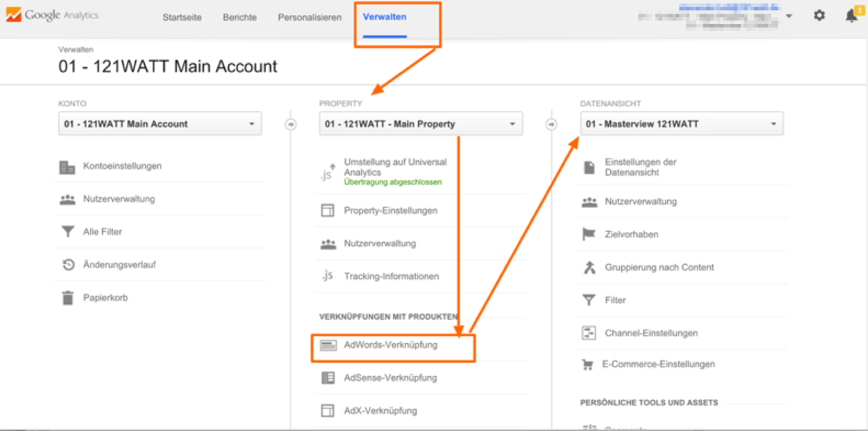The width and height of the screenshot is (868, 431).
Task: Click the Google Analytics logo
Action: tap(52, 15)
